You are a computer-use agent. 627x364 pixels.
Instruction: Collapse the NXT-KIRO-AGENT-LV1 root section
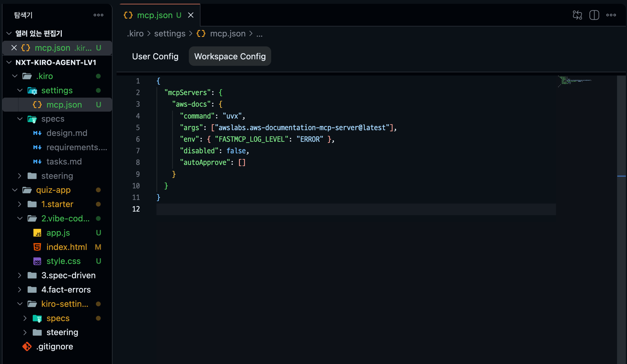(9, 62)
